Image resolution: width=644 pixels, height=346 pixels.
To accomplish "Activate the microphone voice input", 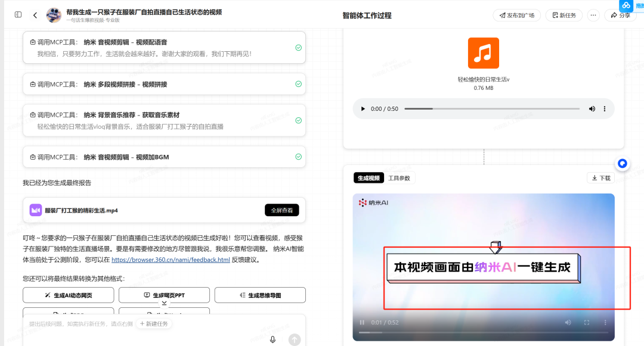I will point(273,339).
